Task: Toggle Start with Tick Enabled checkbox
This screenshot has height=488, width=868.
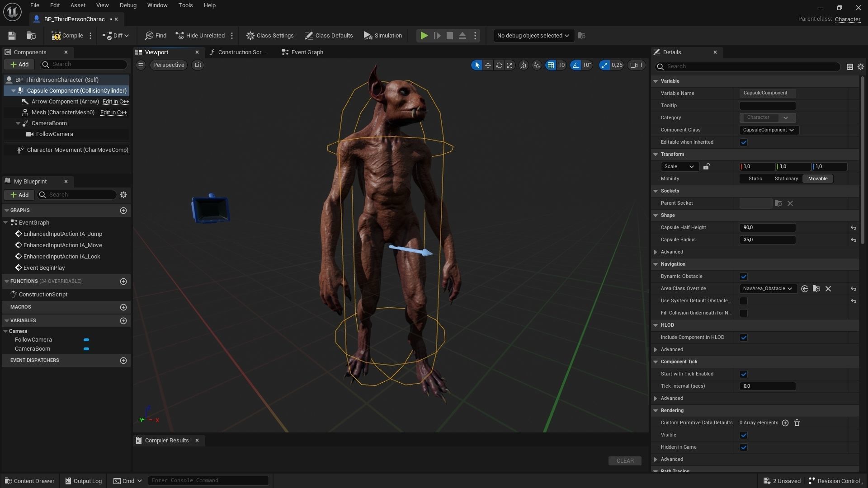Action: 744,374
